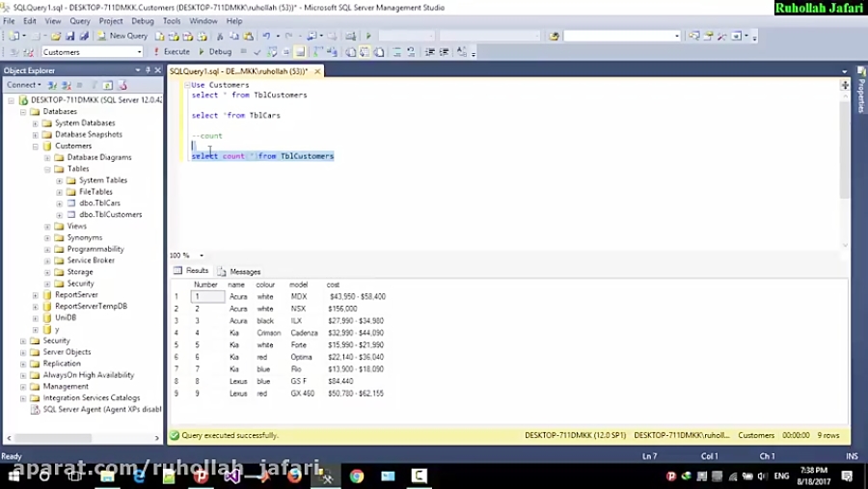Image resolution: width=868 pixels, height=489 pixels.
Task: Click Comment out selected lines icon
Action: point(397,52)
